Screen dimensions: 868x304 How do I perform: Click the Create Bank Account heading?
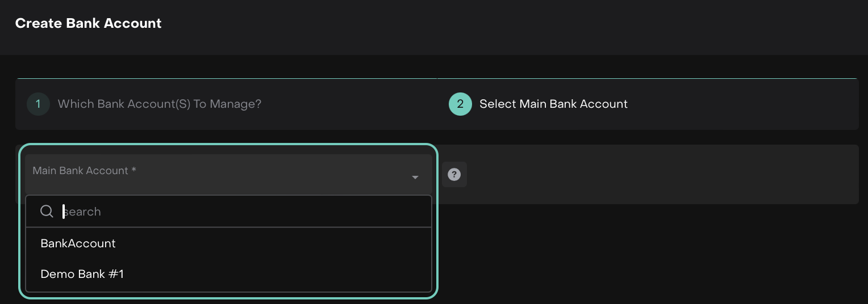(x=89, y=23)
